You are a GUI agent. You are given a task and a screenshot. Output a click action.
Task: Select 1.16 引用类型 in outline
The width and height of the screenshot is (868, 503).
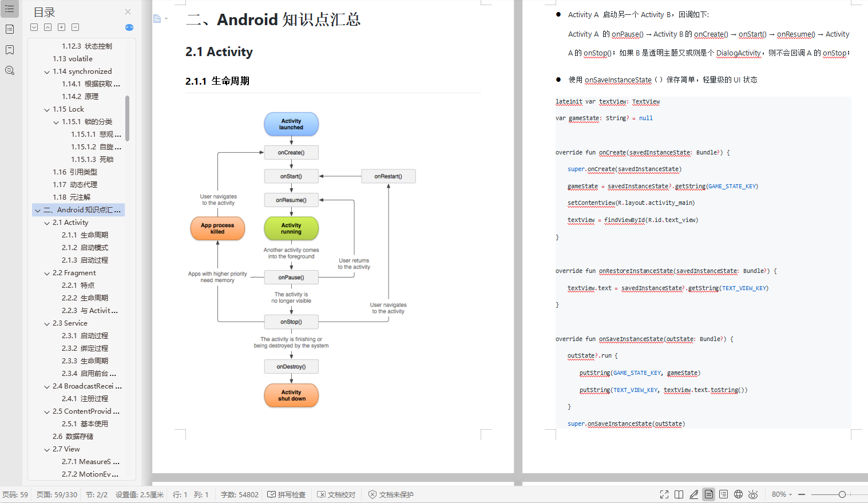(x=75, y=172)
